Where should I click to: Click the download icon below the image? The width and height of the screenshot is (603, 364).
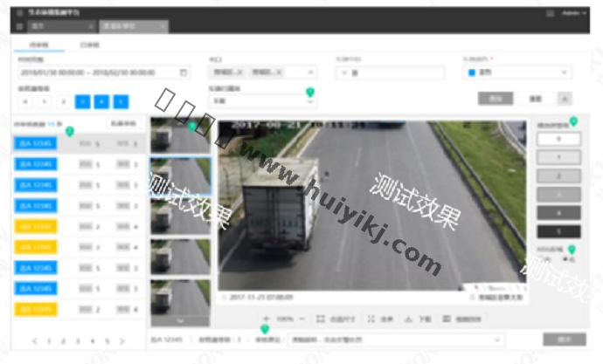coord(409,319)
